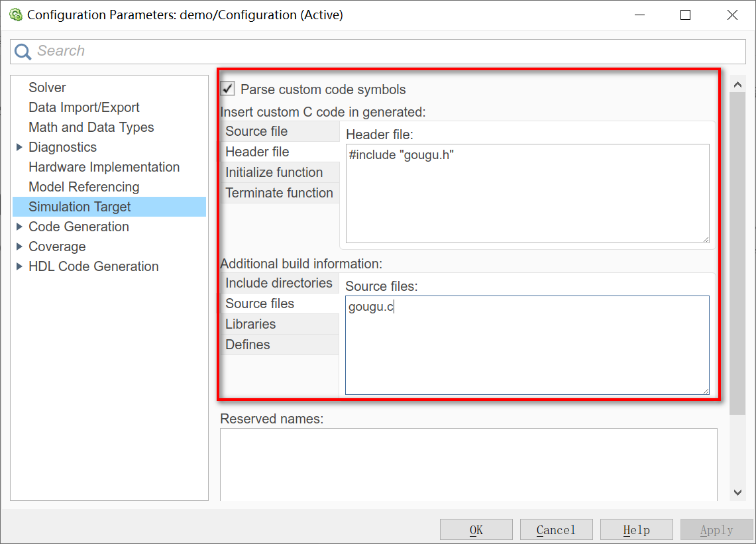Switch to Include directories tab
The width and height of the screenshot is (756, 544).
pos(278,283)
